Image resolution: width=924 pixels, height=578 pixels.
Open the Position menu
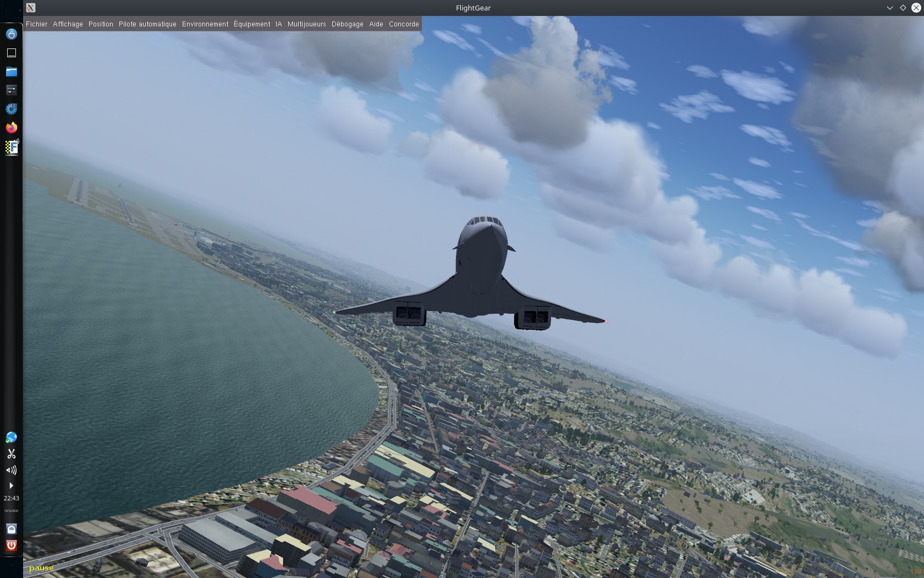click(x=101, y=24)
